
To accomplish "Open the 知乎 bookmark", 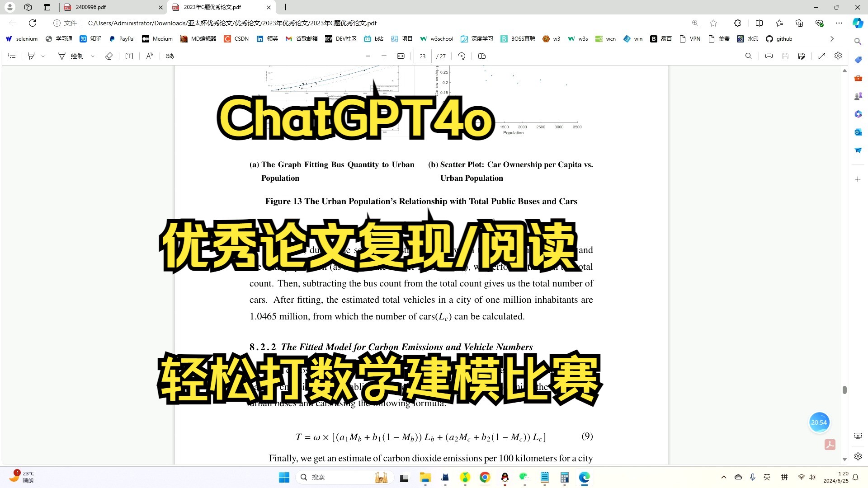I will point(90,39).
